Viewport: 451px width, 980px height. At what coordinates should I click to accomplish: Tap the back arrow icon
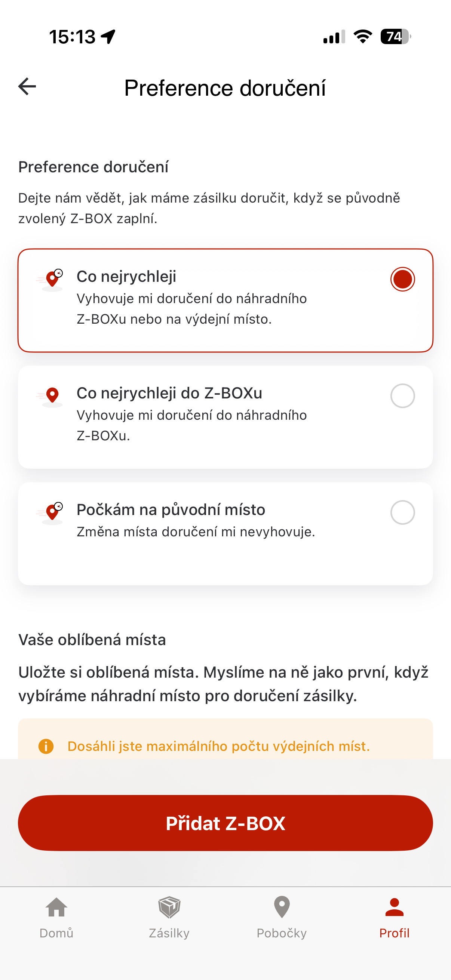[27, 86]
